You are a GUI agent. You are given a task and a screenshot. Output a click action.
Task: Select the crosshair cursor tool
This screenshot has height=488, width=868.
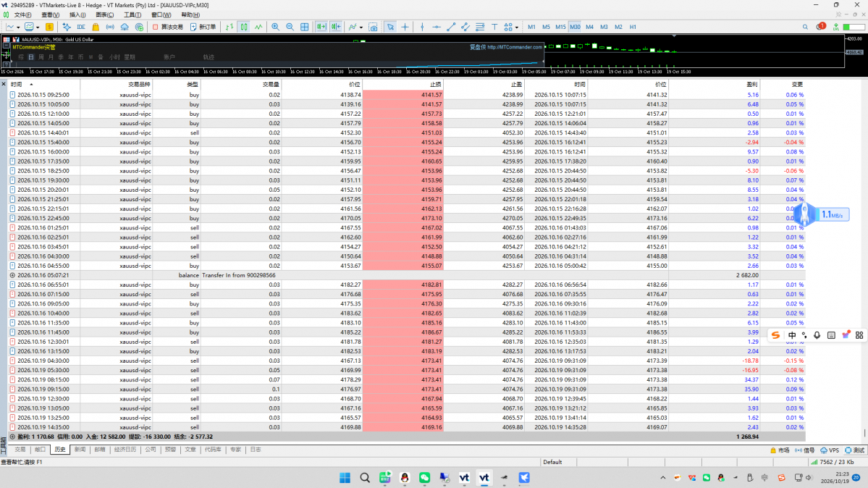point(405,27)
